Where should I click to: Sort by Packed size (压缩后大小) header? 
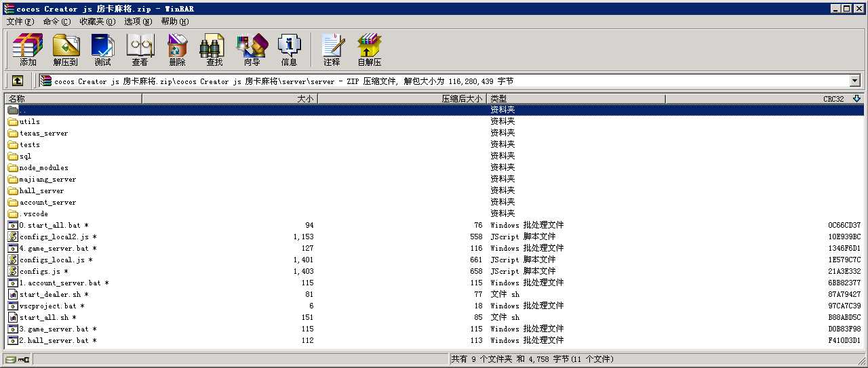point(403,99)
